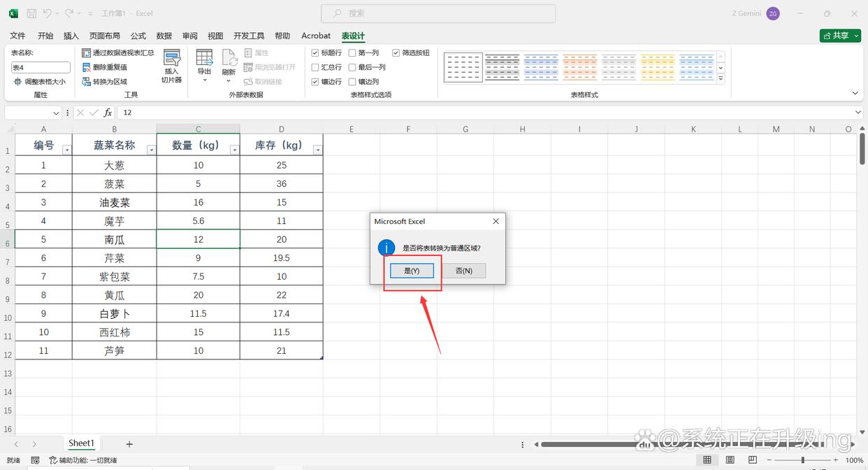
Task: Click the ZG account avatar
Action: point(773,13)
